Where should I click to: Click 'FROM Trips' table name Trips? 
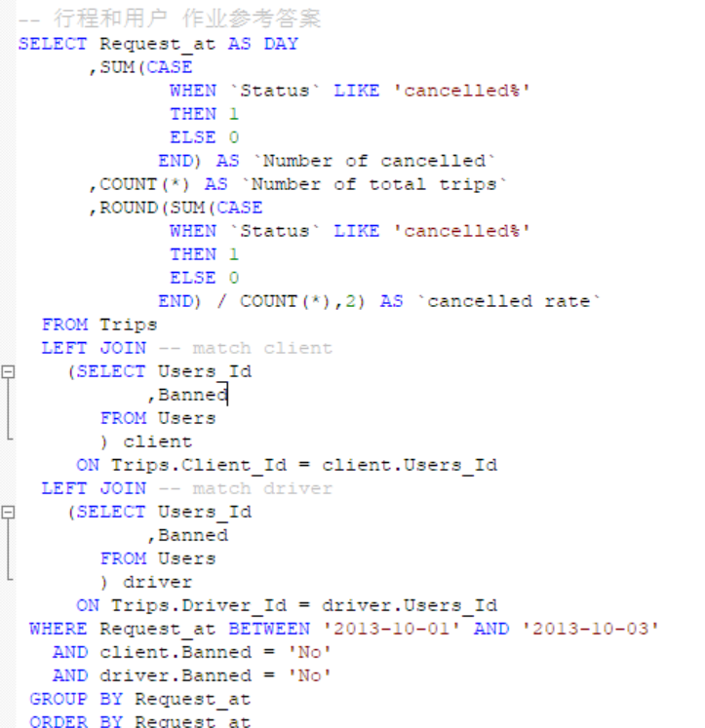click(129, 325)
